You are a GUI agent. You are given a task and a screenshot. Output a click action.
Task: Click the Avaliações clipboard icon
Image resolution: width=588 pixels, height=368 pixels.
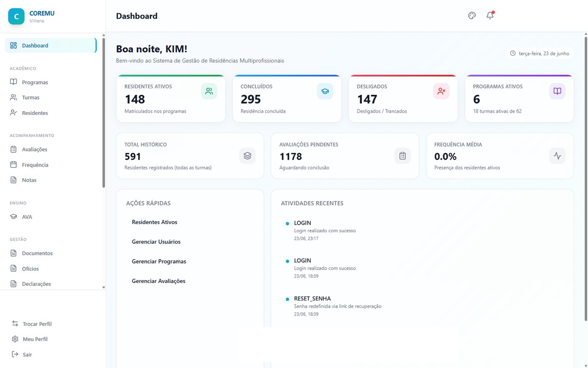click(x=13, y=149)
